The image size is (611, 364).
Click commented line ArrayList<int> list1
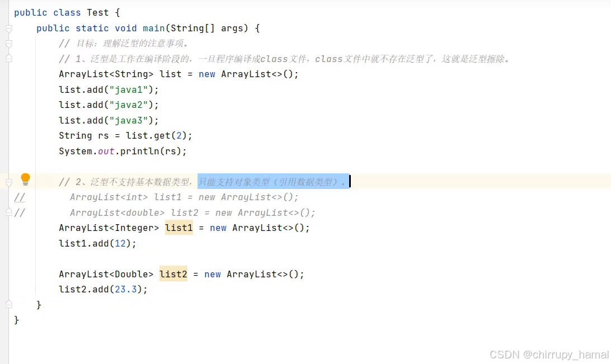point(184,197)
